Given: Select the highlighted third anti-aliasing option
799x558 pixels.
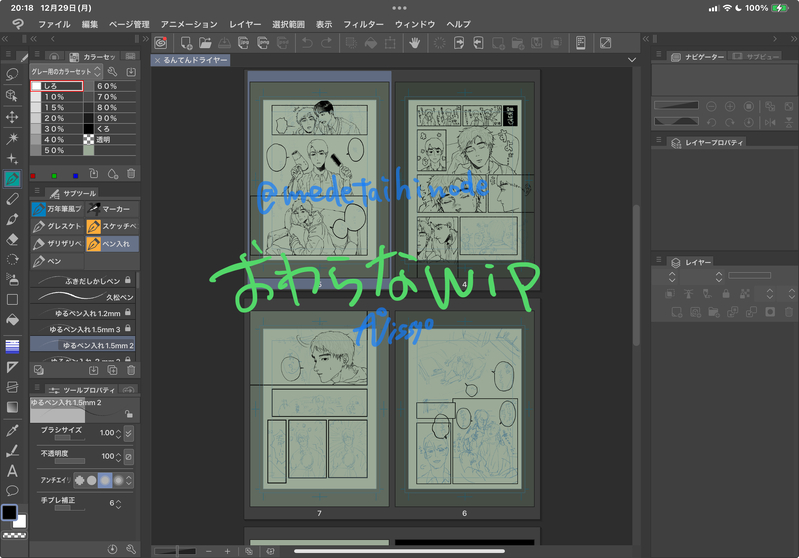Looking at the screenshot, I should click(105, 480).
